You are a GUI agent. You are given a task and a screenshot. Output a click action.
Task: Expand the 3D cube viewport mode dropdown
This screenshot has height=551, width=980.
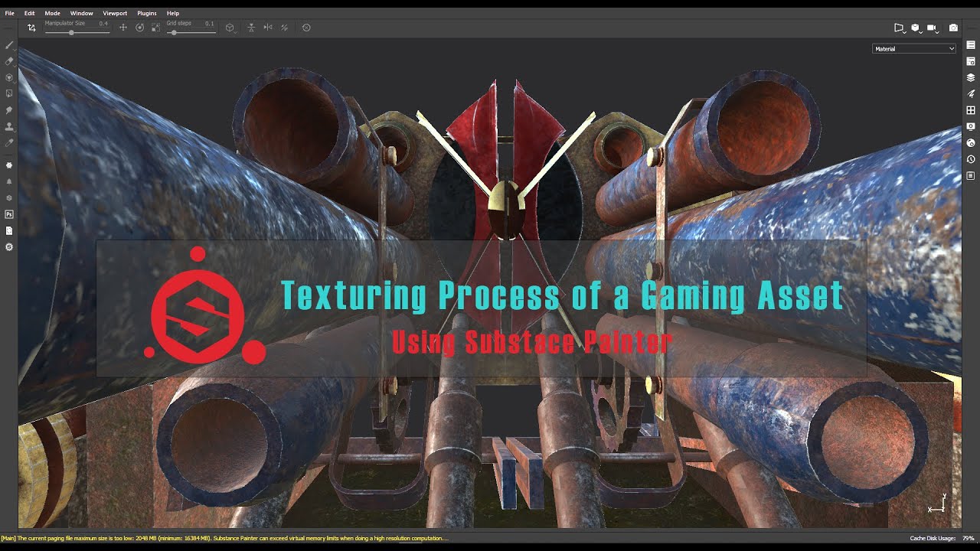click(916, 28)
